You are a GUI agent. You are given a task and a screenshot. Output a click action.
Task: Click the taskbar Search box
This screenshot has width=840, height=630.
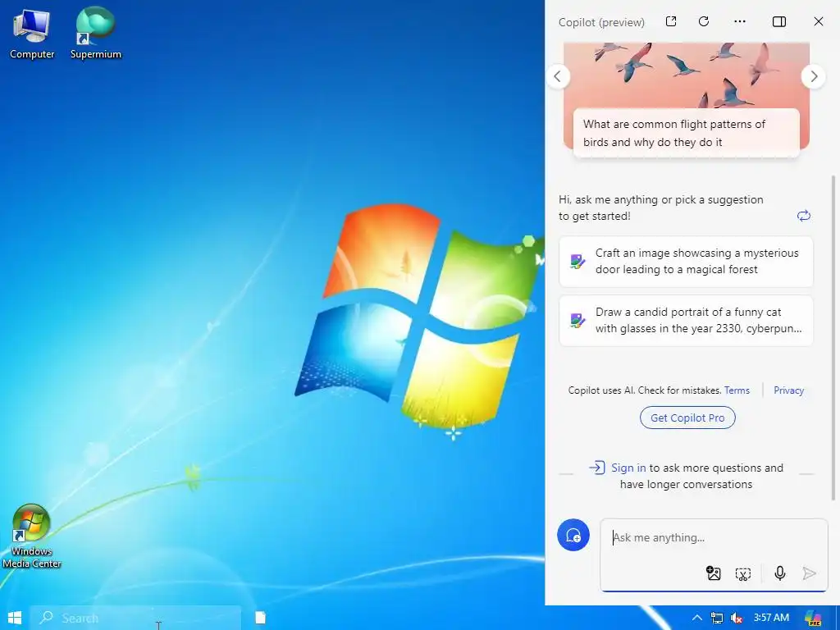click(x=135, y=619)
